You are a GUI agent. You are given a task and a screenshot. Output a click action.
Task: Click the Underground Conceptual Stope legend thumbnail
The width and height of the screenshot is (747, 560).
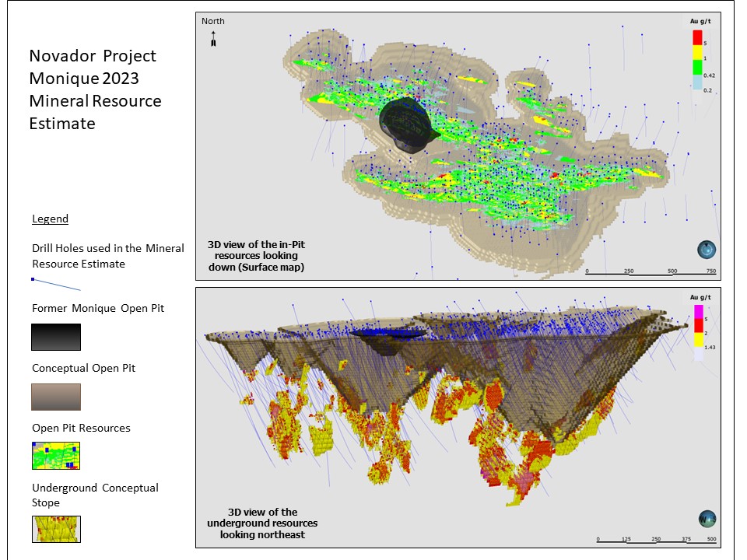point(56,529)
